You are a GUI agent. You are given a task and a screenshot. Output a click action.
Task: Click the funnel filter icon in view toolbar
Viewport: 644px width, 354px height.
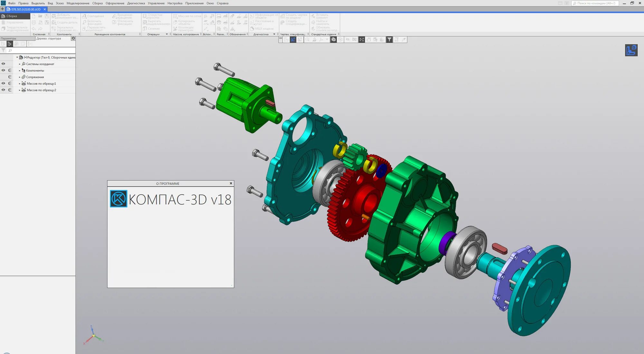tap(389, 40)
